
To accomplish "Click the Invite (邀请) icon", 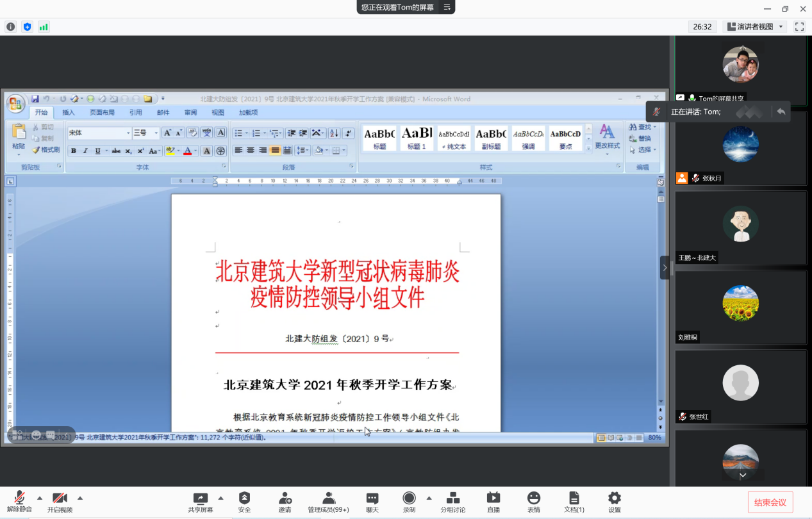I will [x=285, y=502].
